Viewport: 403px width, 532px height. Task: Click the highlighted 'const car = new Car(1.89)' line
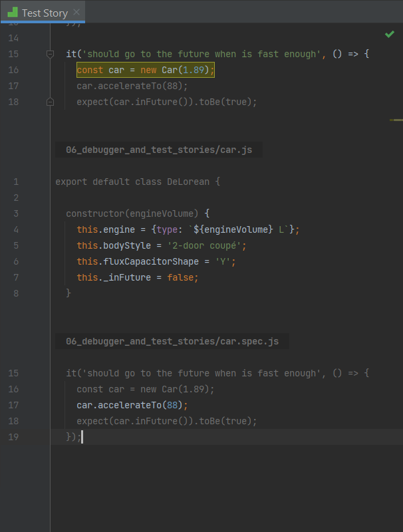click(146, 70)
